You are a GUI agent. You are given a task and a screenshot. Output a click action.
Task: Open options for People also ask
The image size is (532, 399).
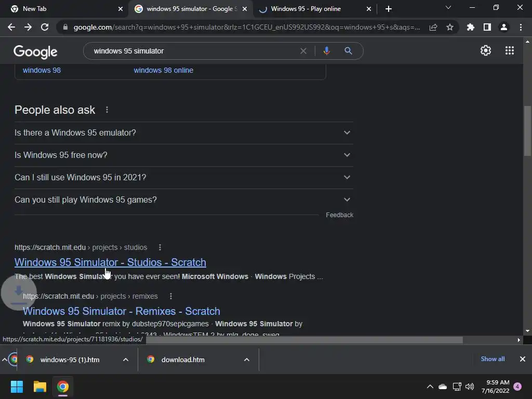(x=107, y=110)
